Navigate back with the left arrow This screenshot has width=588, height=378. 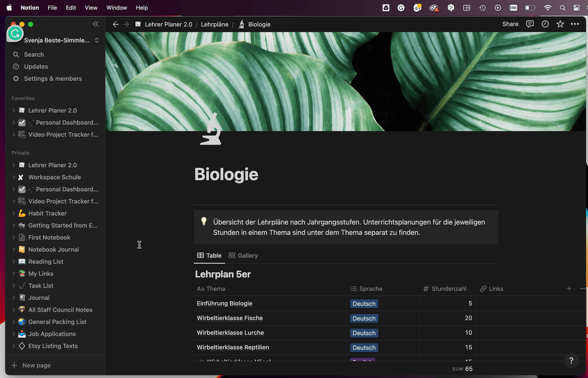[115, 24]
